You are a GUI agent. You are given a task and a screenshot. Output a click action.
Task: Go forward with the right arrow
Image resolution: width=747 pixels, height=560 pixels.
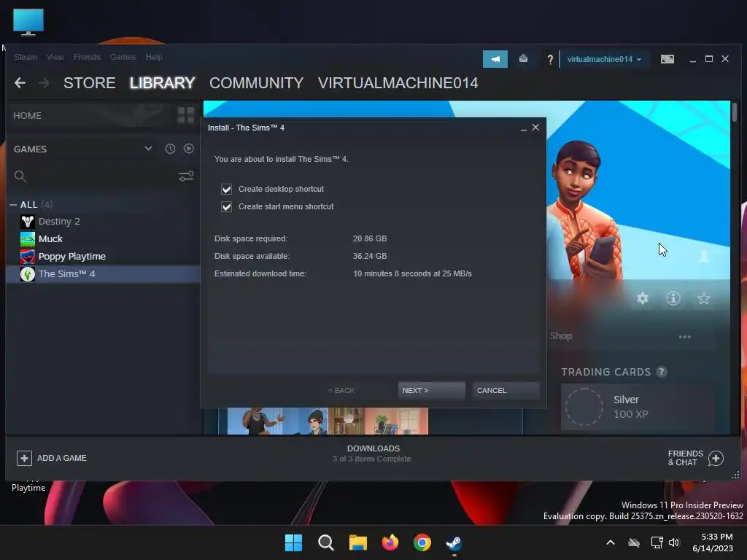(44, 83)
